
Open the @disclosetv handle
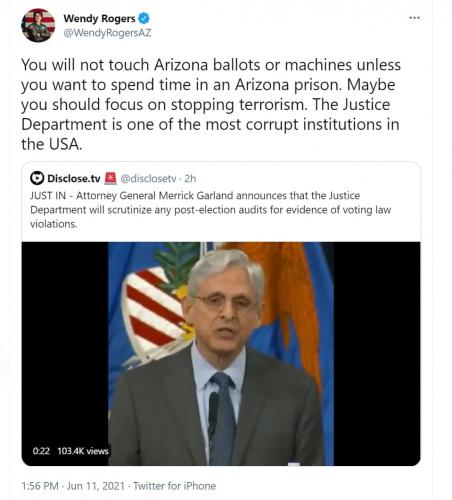pyautogui.click(x=148, y=179)
